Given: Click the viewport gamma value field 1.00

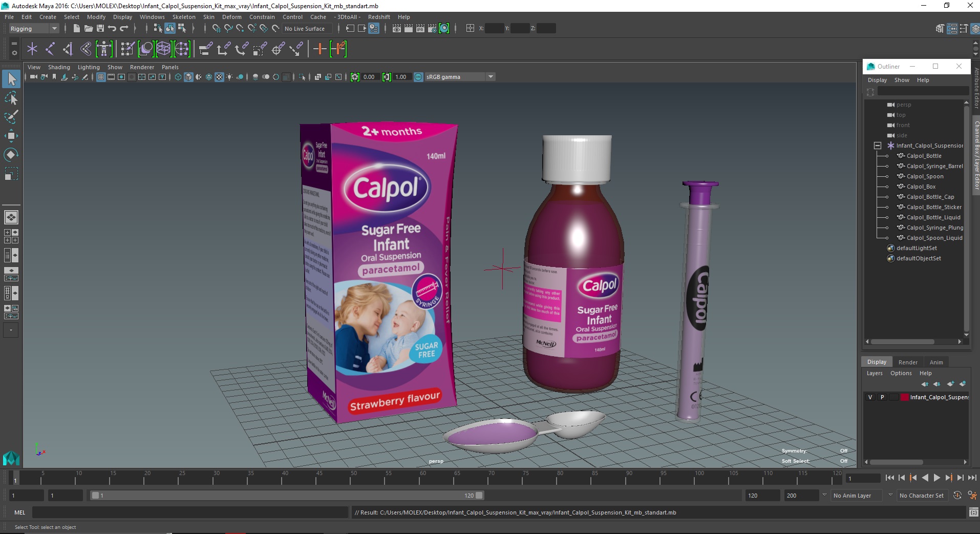Looking at the screenshot, I should (x=401, y=77).
